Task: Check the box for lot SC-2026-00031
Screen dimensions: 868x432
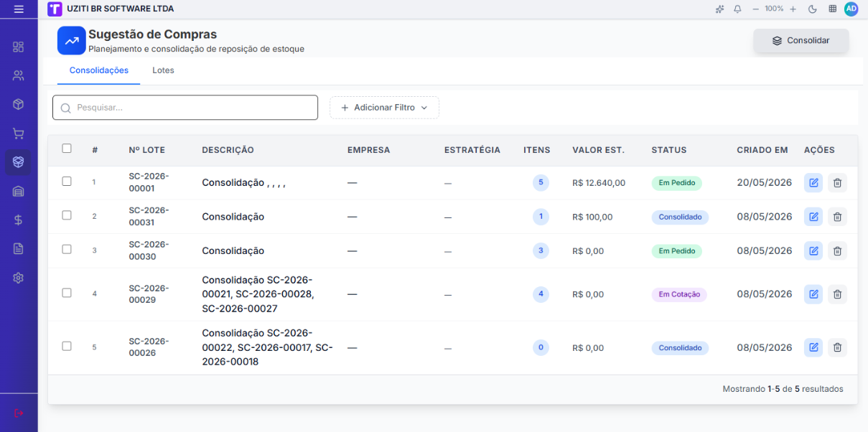Action: 67,215
